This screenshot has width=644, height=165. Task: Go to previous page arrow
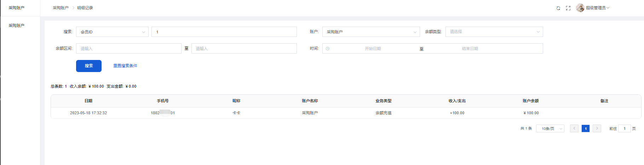[x=574, y=128]
